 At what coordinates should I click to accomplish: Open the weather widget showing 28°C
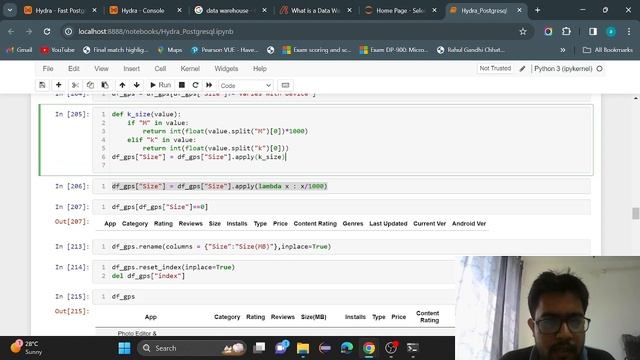coord(27,348)
